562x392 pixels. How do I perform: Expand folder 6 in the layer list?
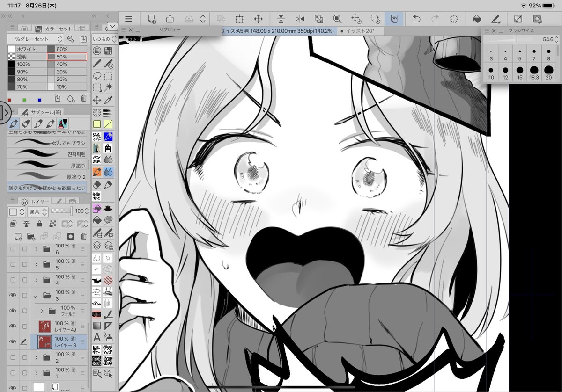click(x=36, y=249)
